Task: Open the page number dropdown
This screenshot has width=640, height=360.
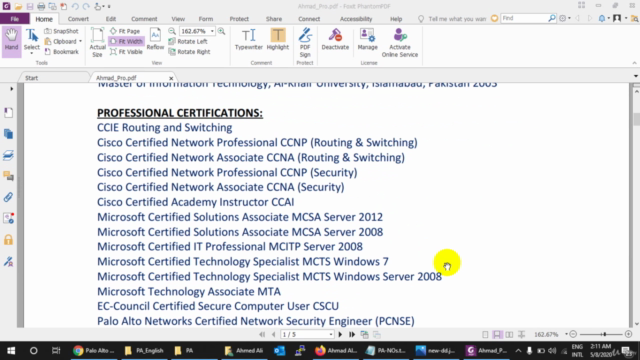Action: [x=331, y=334]
